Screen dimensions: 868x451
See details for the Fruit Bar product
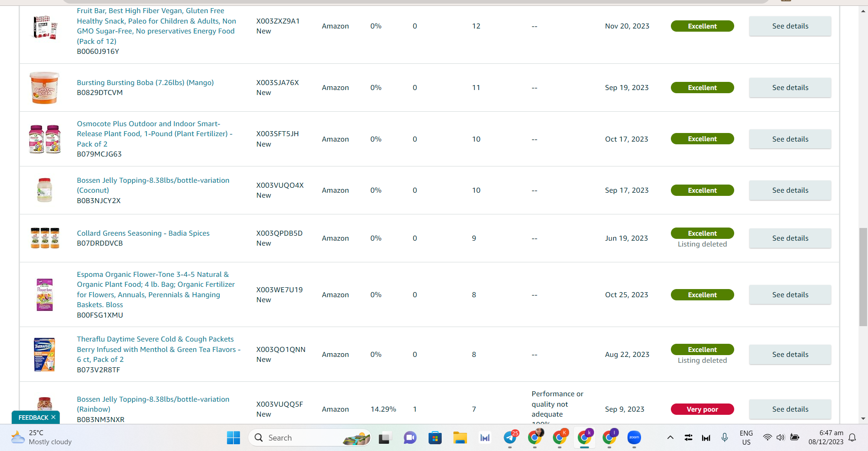790,26
